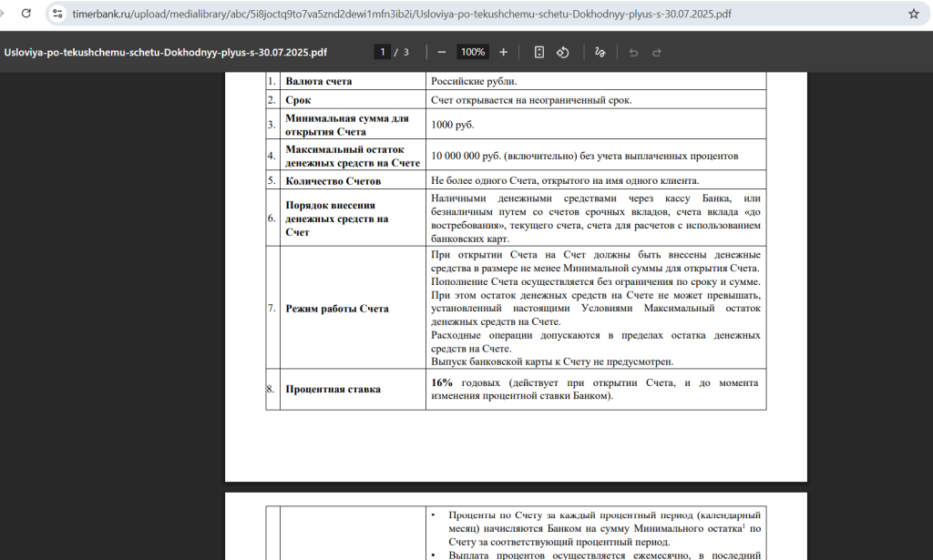Select bullet starting "Проценты по Счету"

point(605,528)
